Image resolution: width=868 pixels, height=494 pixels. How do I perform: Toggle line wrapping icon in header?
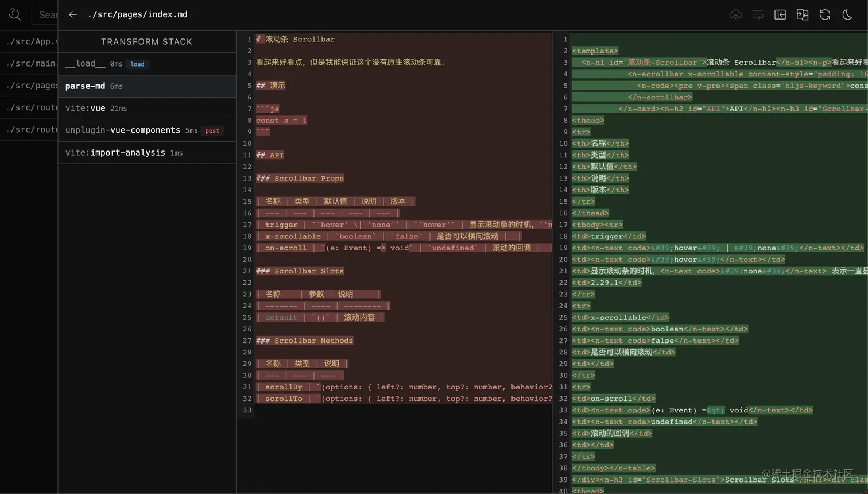(758, 15)
